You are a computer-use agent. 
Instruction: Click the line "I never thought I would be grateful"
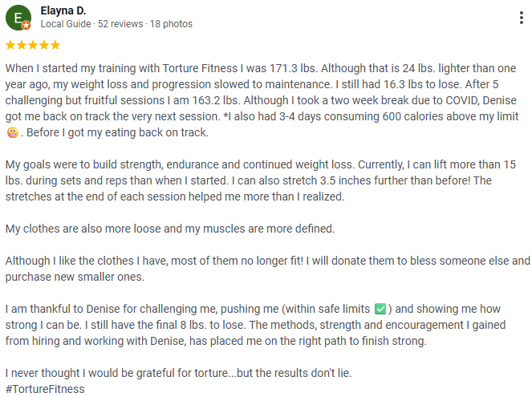178,373
